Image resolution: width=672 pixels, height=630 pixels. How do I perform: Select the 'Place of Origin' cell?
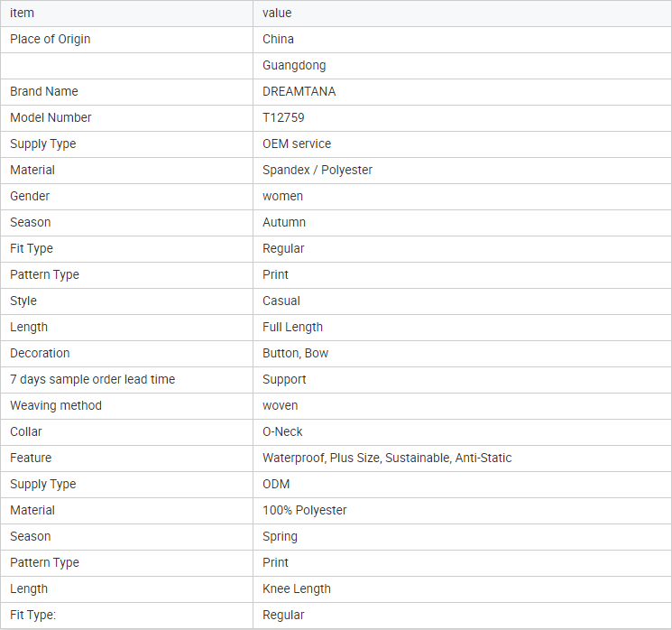51,39
